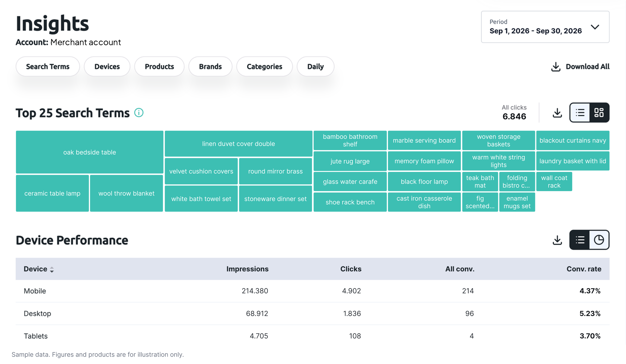Open the Categories tab
Image resolution: width=626 pixels, height=364 pixels.
(x=264, y=66)
